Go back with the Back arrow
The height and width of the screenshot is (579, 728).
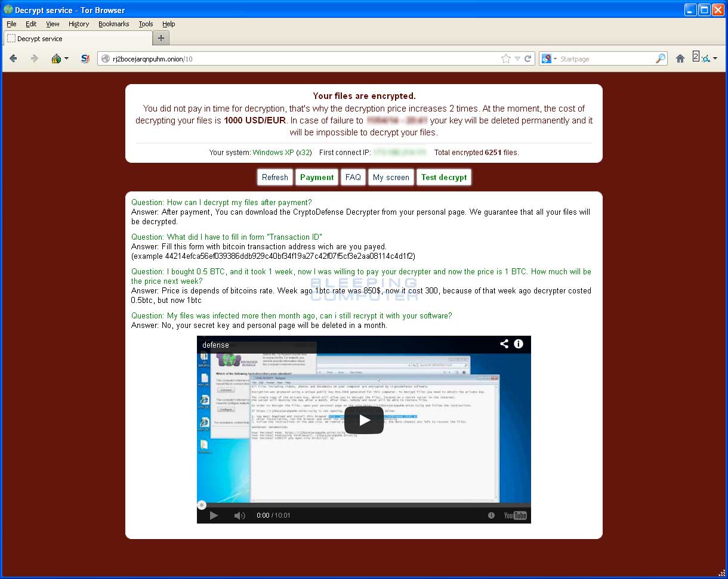coord(13,58)
